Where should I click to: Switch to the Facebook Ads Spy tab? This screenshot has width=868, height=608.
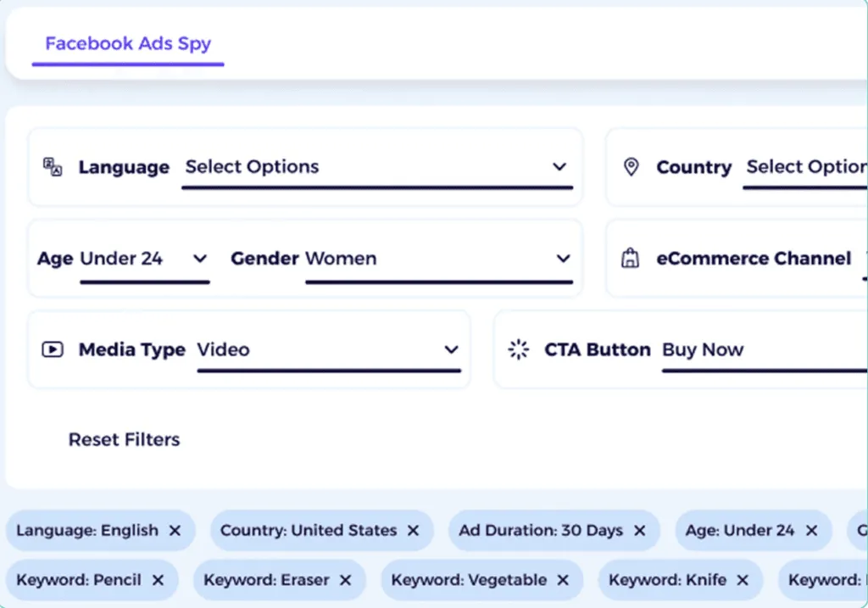point(127,43)
